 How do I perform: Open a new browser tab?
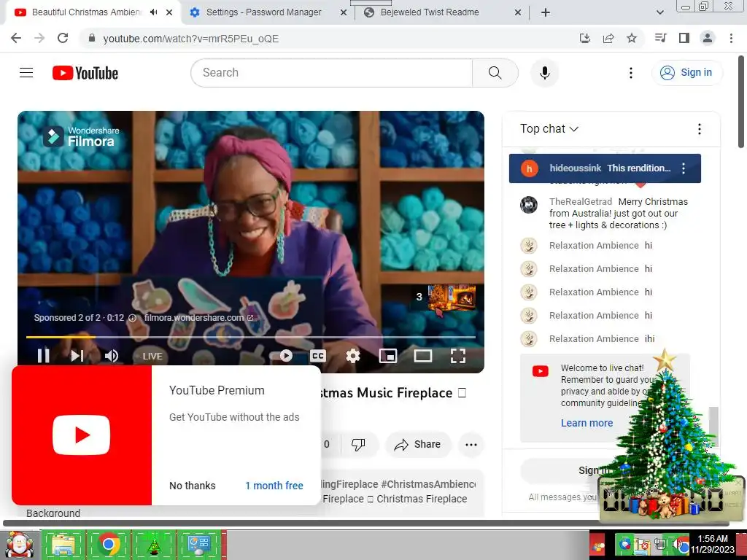coord(546,12)
